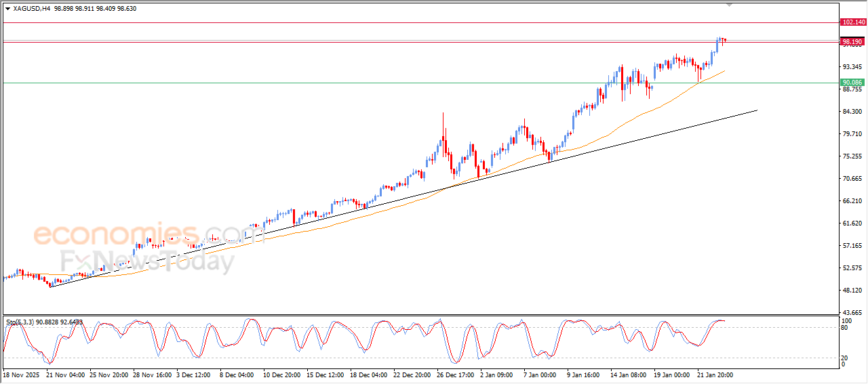Image resolution: width=868 pixels, height=384 pixels.
Task: Click the 52.575 value on price axis
Action: pyautogui.click(x=852, y=268)
